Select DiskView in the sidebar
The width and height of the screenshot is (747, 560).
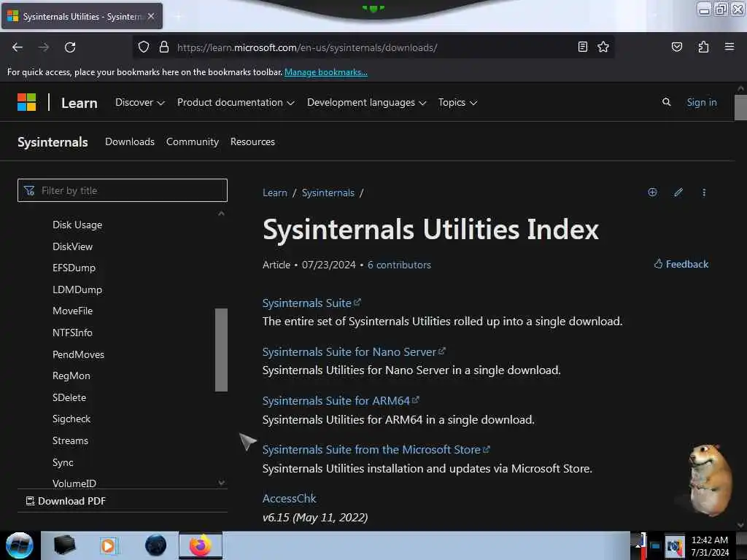(x=72, y=246)
